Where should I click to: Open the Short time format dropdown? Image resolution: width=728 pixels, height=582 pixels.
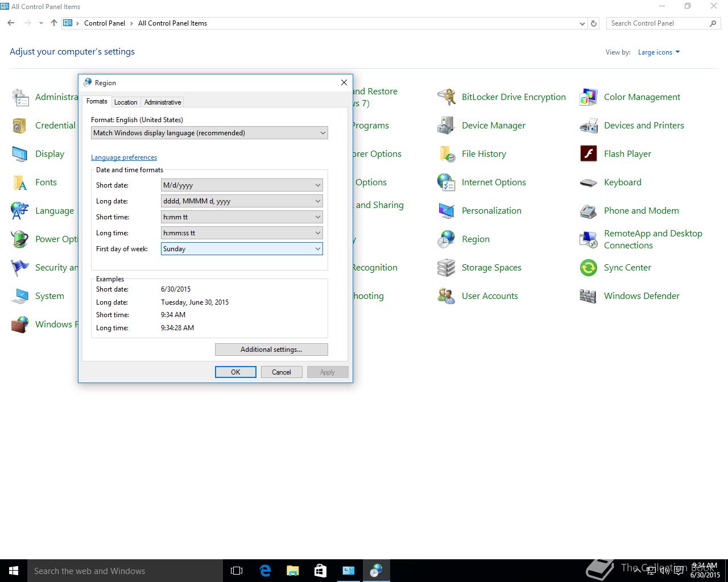tap(242, 217)
